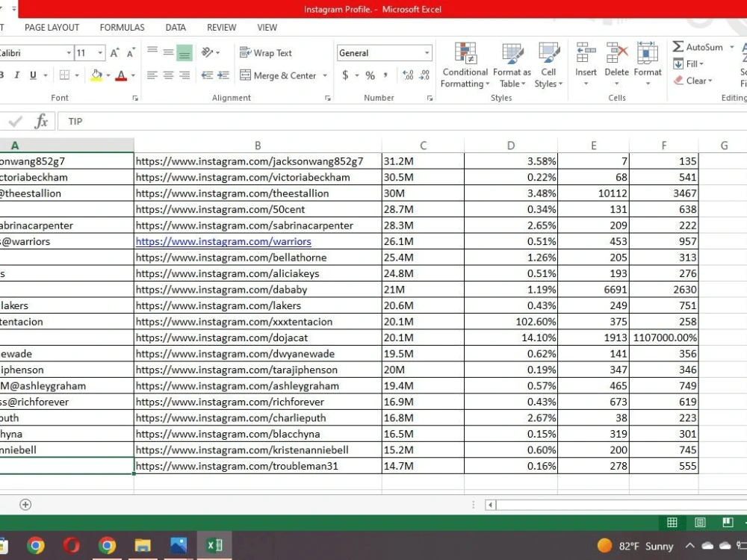Apply the cell borders icon
Screen dimensions: 747x560
pos(64,75)
